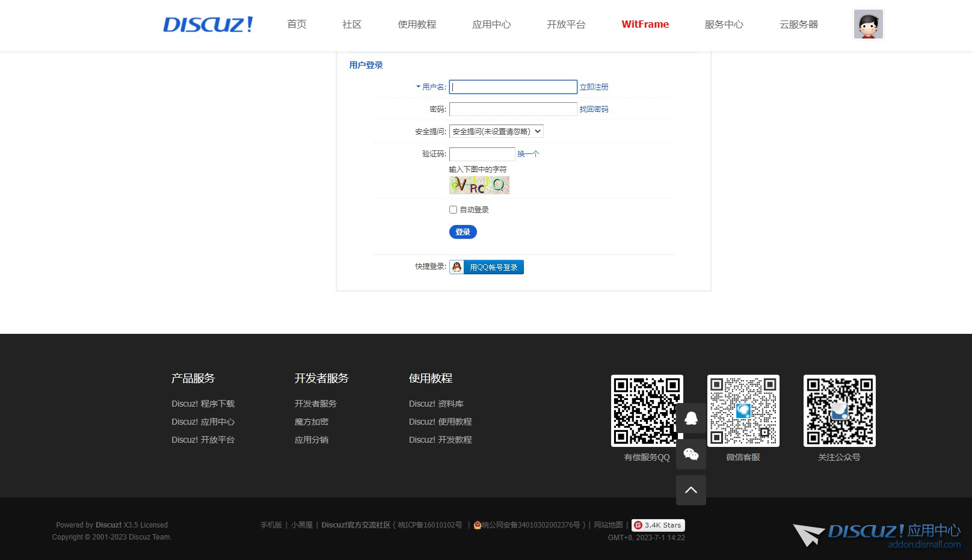Open the user avatar in the navbar

point(868,24)
